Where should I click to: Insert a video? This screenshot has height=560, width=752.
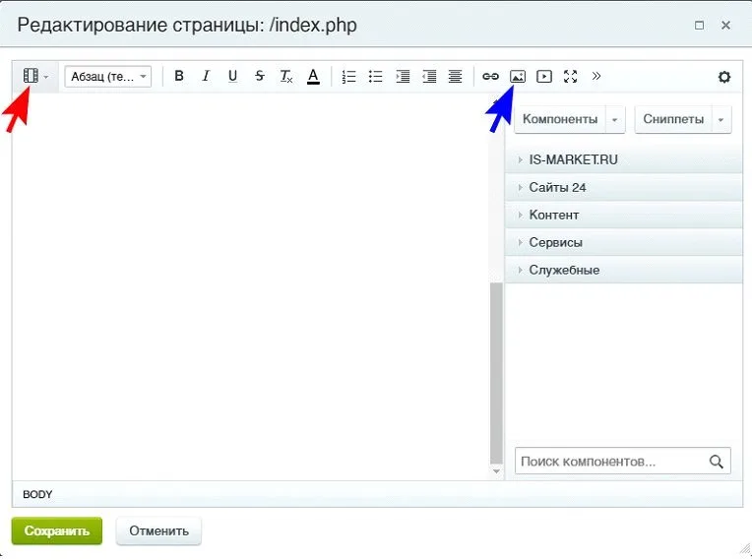(544, 76)
